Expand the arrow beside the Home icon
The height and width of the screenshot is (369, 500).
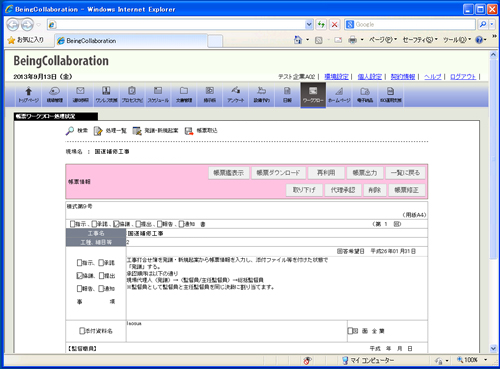(x=307, y=40)
